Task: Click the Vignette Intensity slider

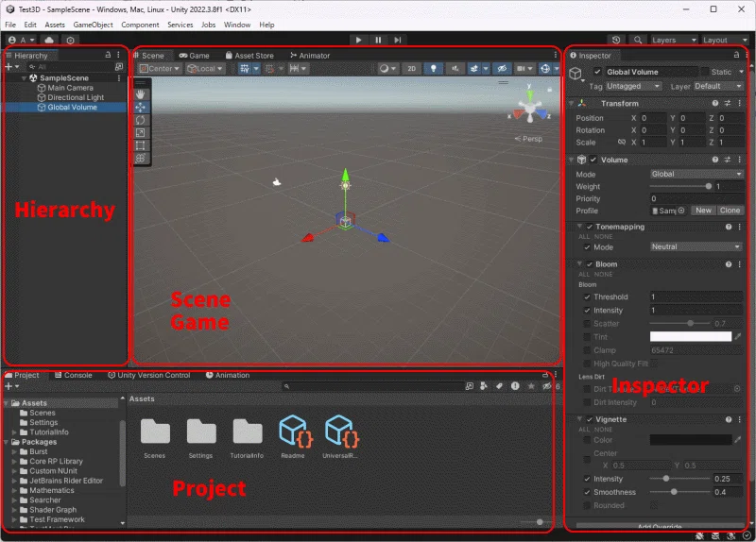Action: [680, 479]
